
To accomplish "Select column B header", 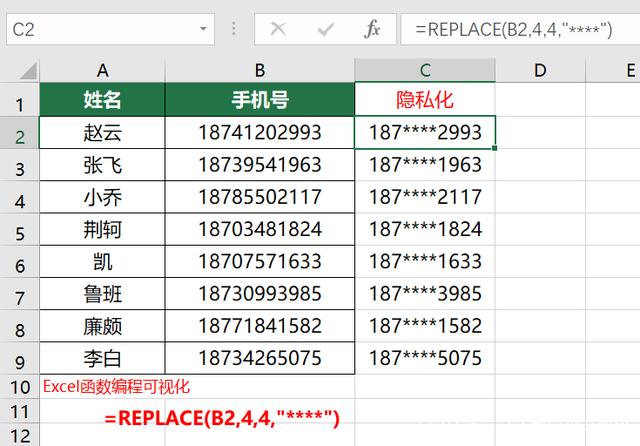I will [259, 70].
